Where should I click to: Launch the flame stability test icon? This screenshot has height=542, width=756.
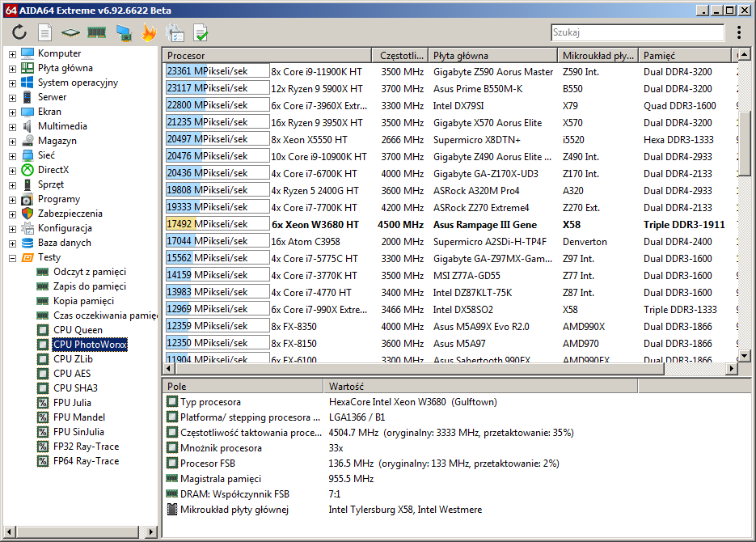tap(150, 32)
